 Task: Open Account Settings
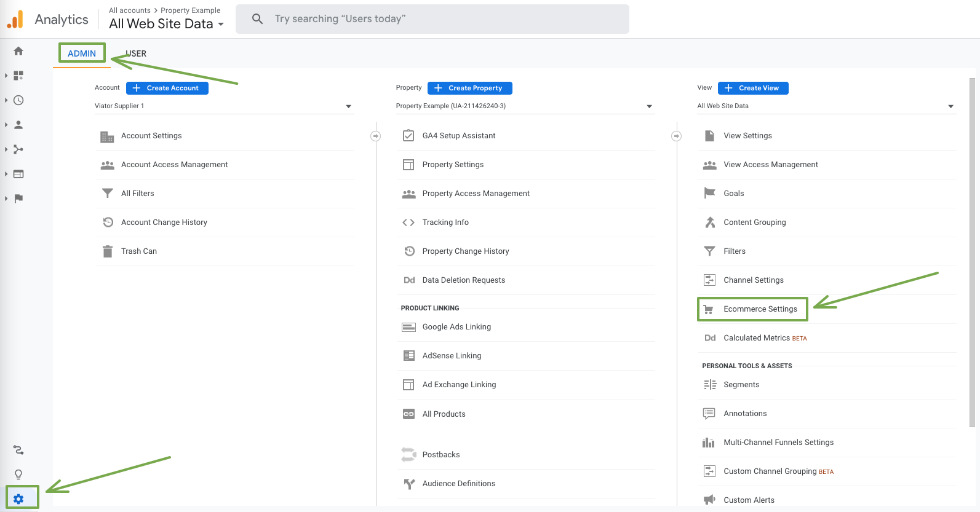(151, 136)
